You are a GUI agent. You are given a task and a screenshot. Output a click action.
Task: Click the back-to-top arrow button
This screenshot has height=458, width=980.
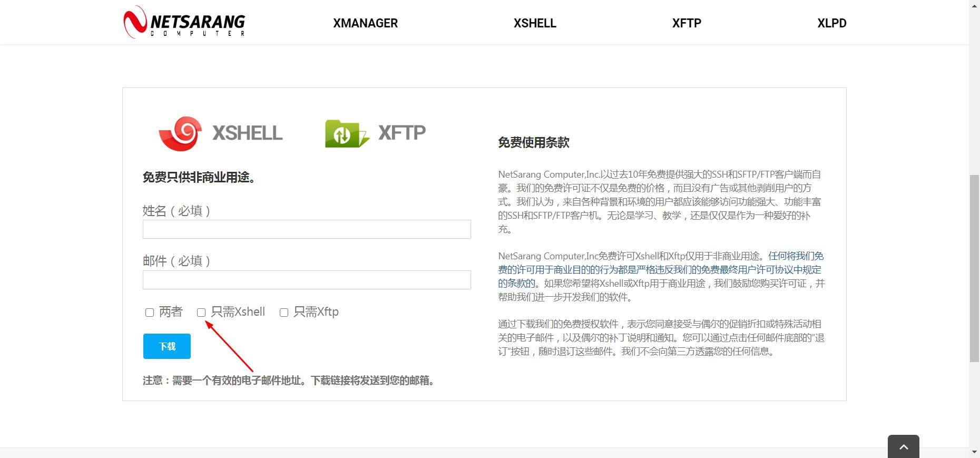pos(903,446)
